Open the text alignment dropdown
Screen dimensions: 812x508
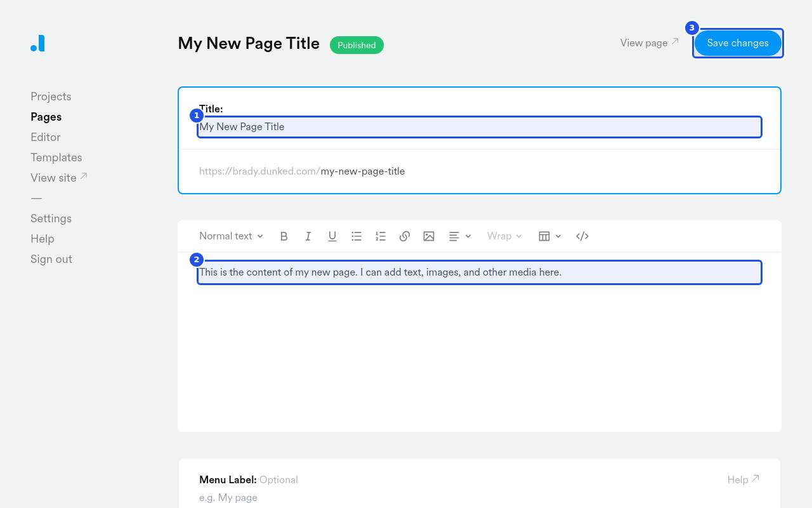pyautogui.click(x=460, y=236)
